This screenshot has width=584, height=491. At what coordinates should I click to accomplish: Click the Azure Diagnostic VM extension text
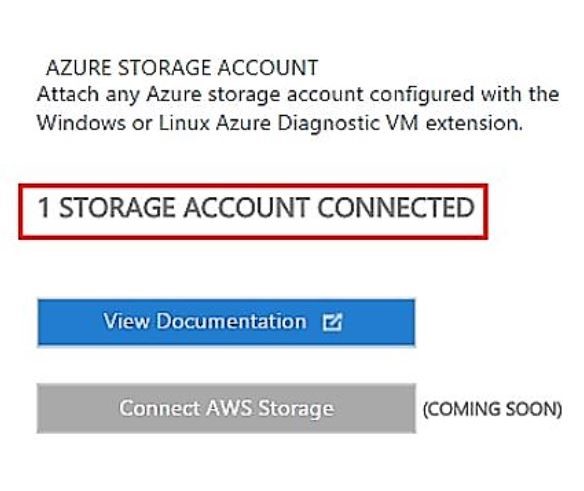[369, 123]
